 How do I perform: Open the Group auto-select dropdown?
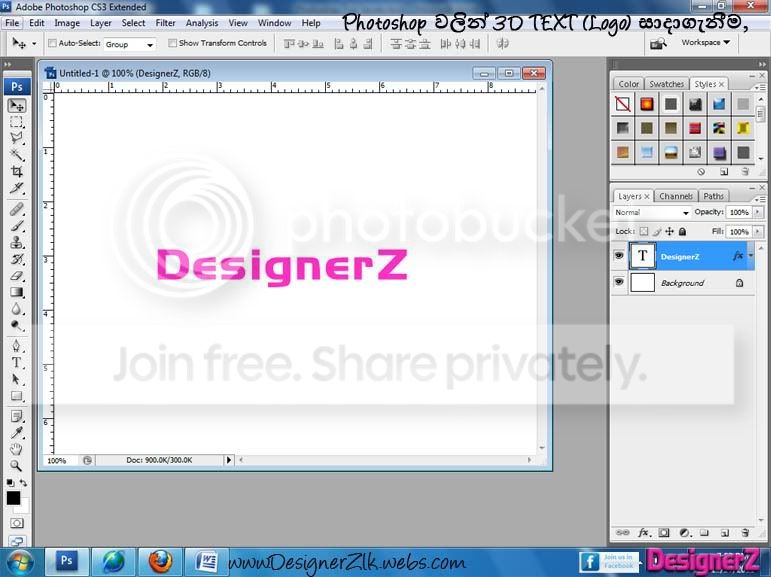click(x=130, y=44)
